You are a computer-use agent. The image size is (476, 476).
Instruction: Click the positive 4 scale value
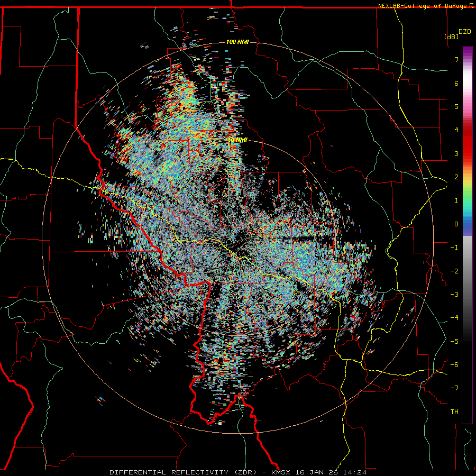click(456, 130)
